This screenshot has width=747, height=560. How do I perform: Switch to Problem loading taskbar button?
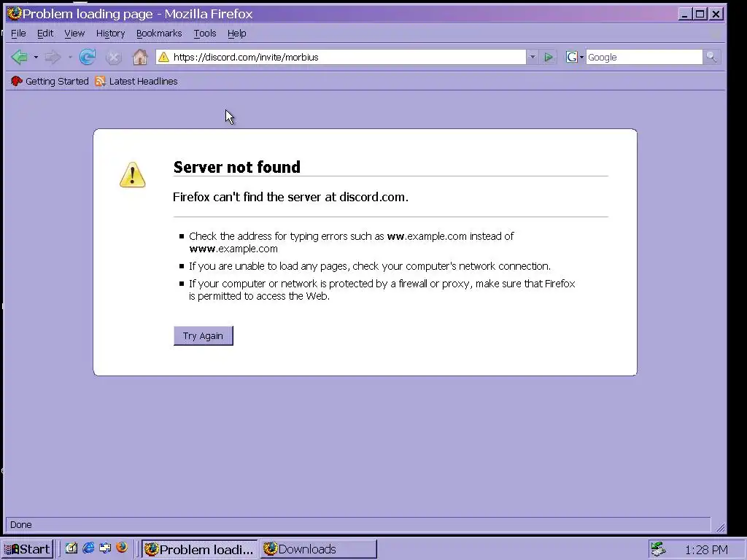[x=200, y=549]
